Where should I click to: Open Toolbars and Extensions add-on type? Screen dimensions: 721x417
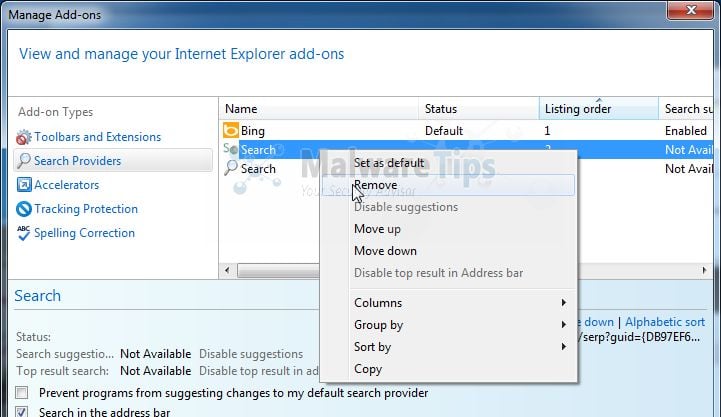tap(97, 137)
